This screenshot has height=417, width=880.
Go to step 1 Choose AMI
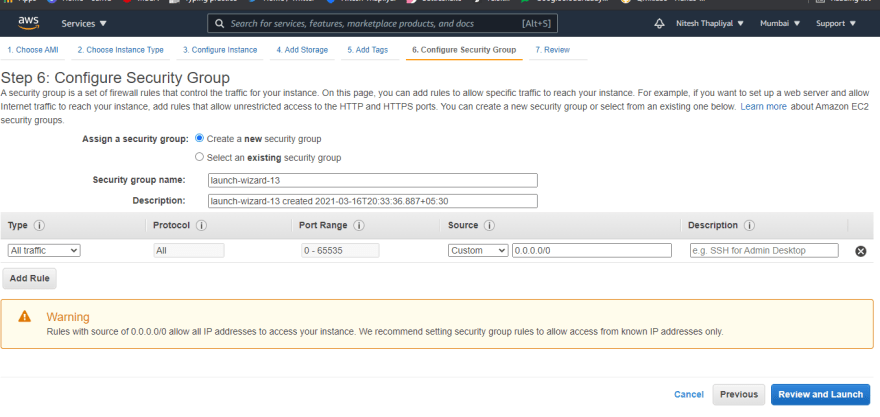click(33, 50)
